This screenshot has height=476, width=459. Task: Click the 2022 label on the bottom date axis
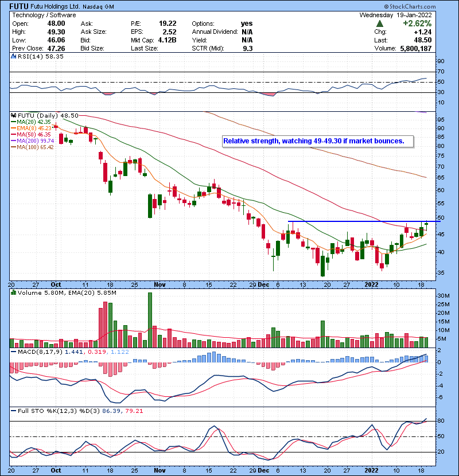coord(371,470)
